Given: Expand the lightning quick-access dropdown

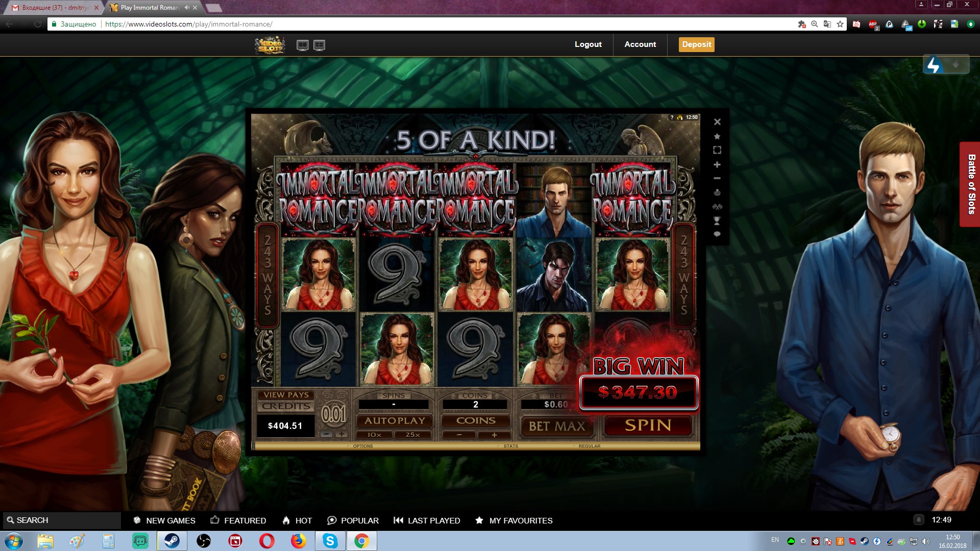Looking at the screenshot, I should pyautogui.click(x=956, y=65).
